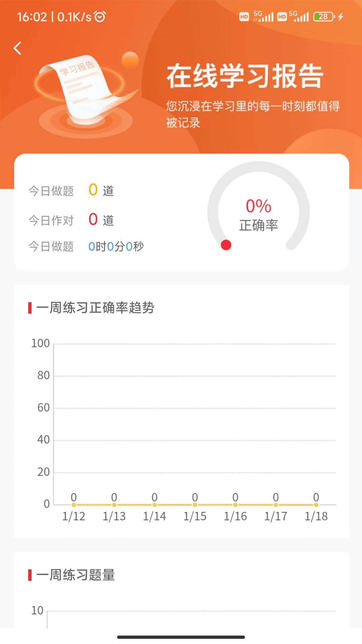Screen dimensions: 362x644
Task: Tap the first HD signal icon
Action: pyautogui.click(x=244, y=16)
